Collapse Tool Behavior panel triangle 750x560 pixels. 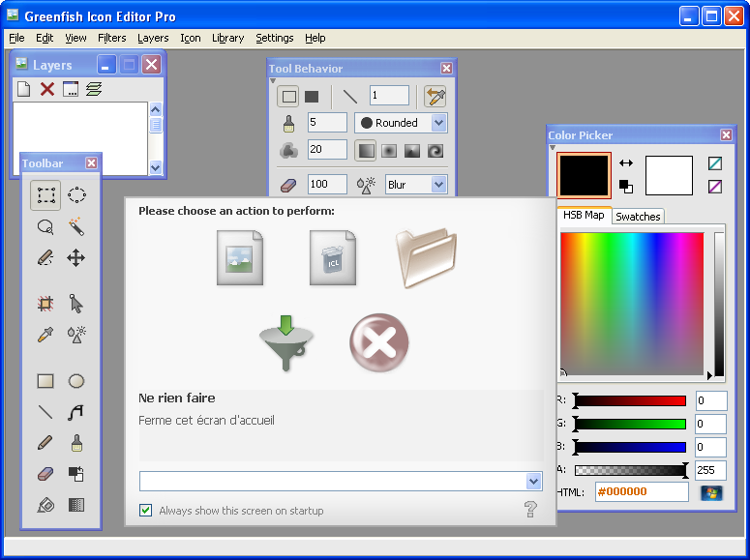tap(273, 81)
